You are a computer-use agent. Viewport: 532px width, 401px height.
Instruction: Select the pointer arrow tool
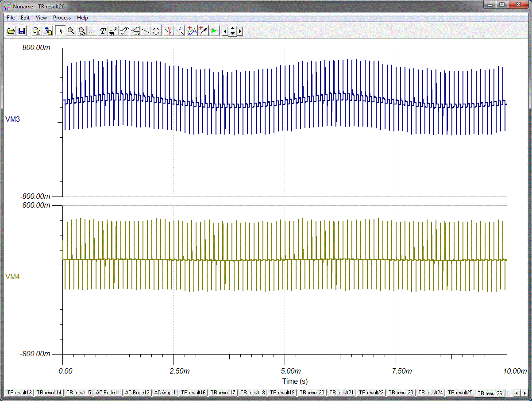(61, 31)
